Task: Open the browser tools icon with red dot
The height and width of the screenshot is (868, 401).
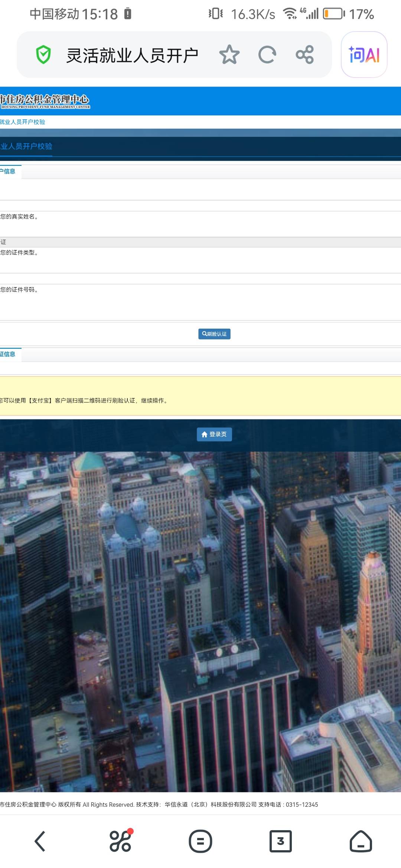Action: click(120, 841)
